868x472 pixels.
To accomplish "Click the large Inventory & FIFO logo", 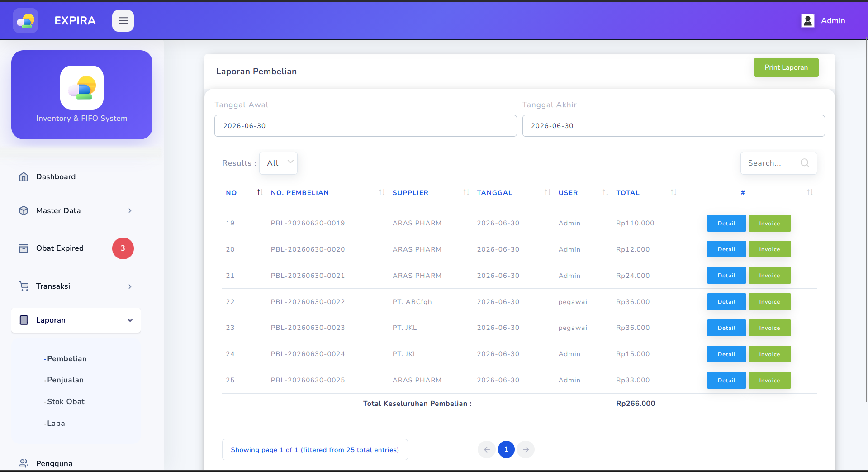I will (82, 88).
